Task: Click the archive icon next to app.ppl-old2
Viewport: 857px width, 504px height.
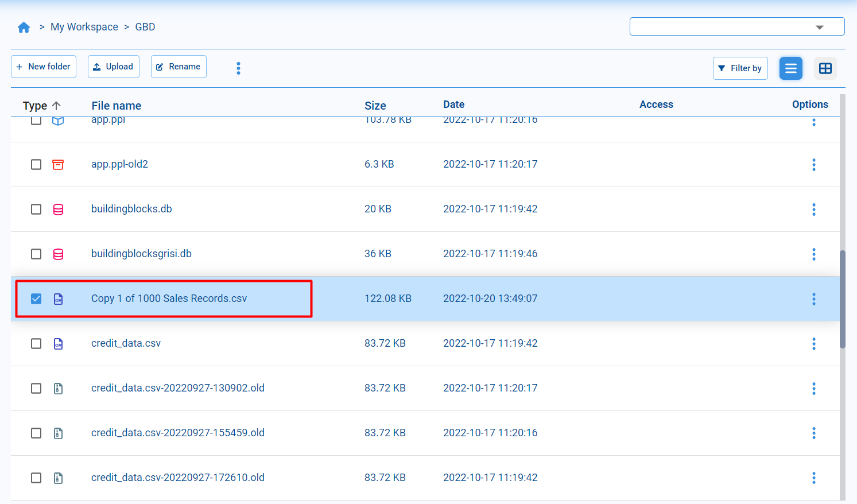Action: [58, 164]
